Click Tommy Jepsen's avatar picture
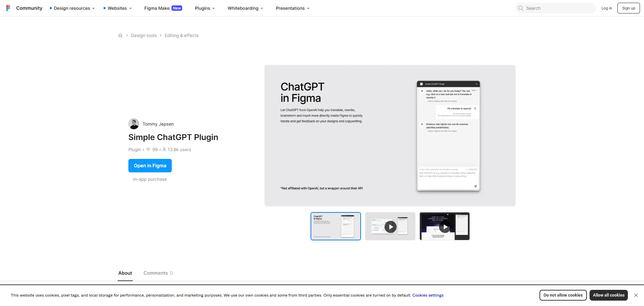Viewport: 644px width, 306px height. coord(134,124)
